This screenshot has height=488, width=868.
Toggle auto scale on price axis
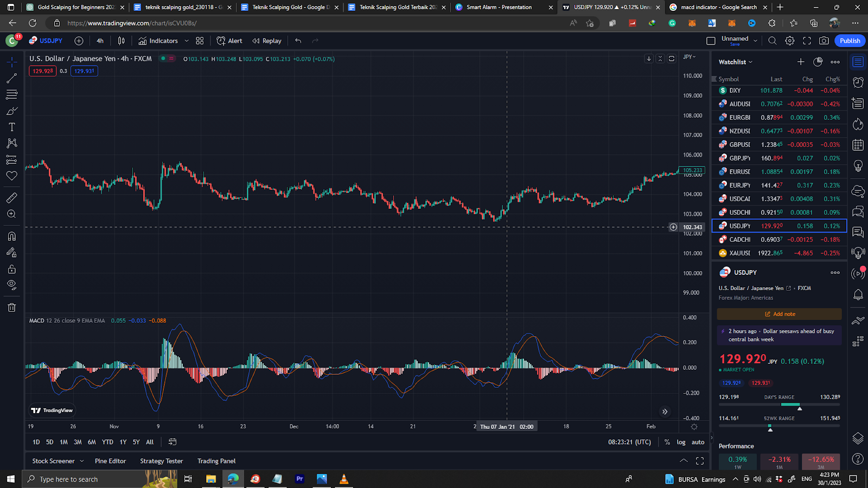tap(698, 442)
